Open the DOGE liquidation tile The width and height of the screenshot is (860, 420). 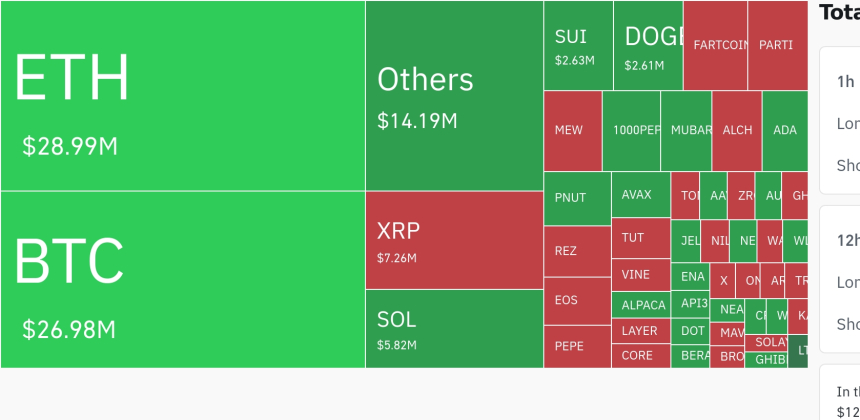648,45
